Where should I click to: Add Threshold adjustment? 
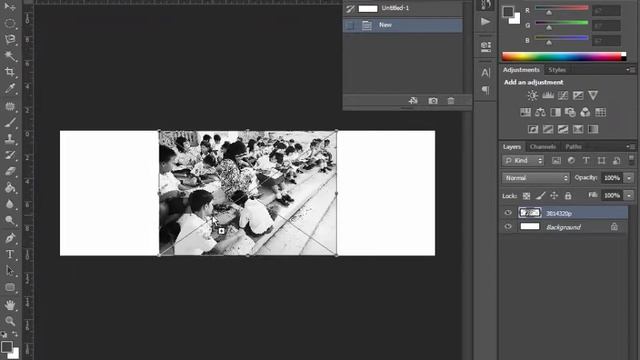(563, 129)
